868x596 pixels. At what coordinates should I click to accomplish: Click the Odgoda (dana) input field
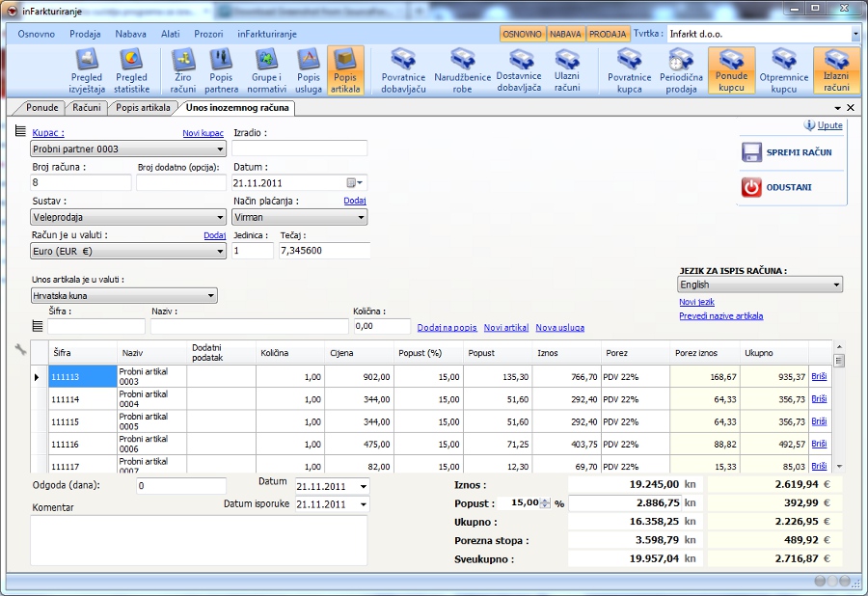[x=181, y=485]
